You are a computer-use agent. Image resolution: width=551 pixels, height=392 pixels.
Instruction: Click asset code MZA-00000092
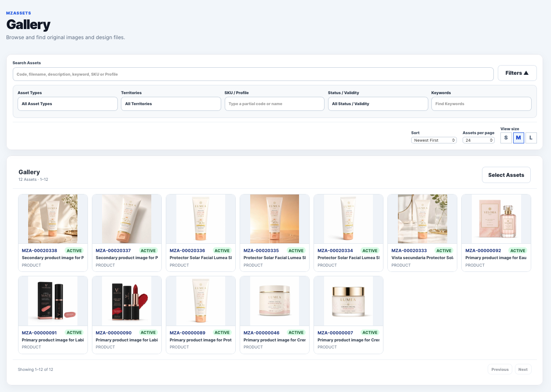[483, 251]
